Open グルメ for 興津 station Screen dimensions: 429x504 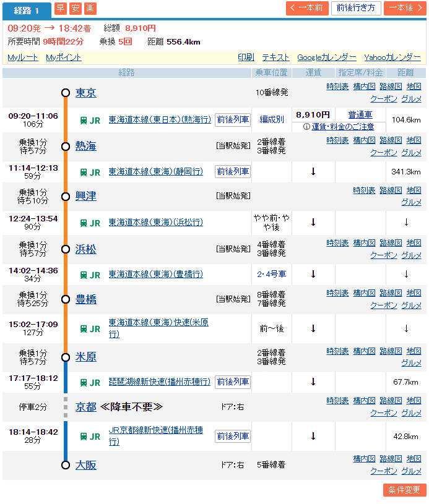(411, 202)
